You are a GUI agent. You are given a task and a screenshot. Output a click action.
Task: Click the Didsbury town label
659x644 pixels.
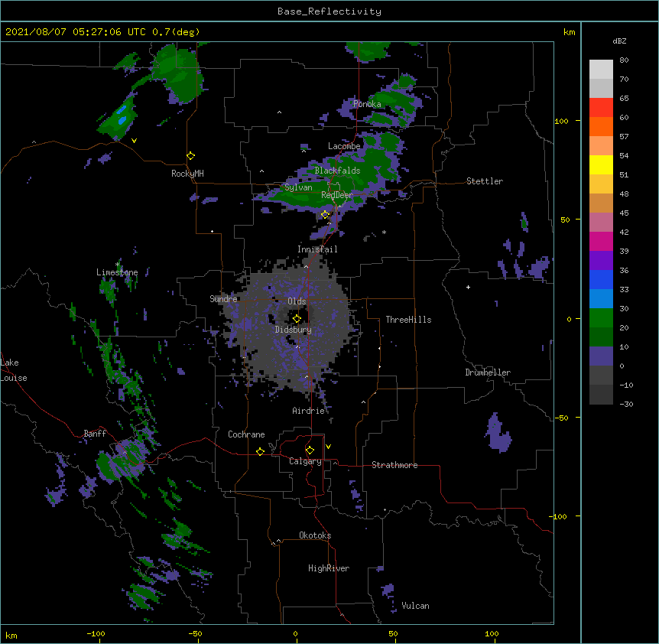[294, 330]
